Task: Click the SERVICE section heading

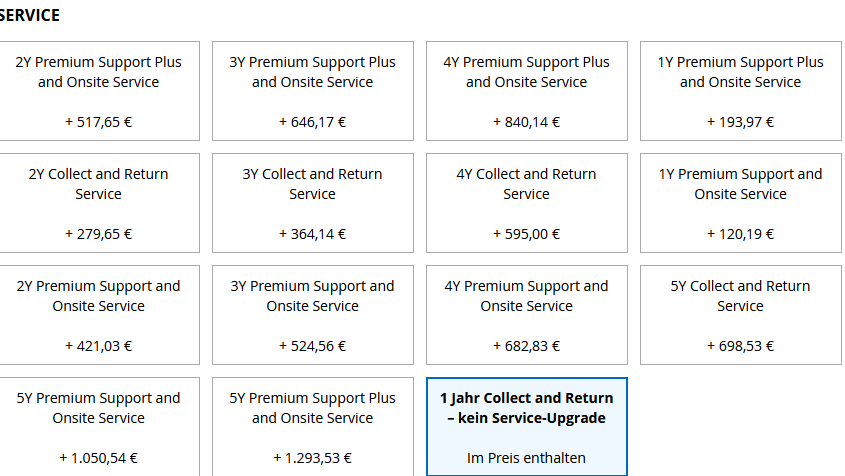Action: coord(30,16)
